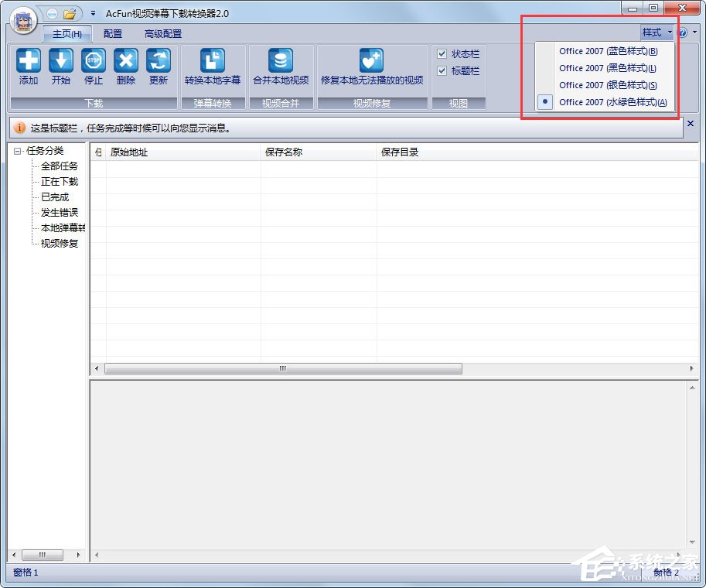Image resolution: width=706 pixels, height=588 pixels.
Task: Maximize the AcFun downloader window
Action: click(x=653, y=8)
